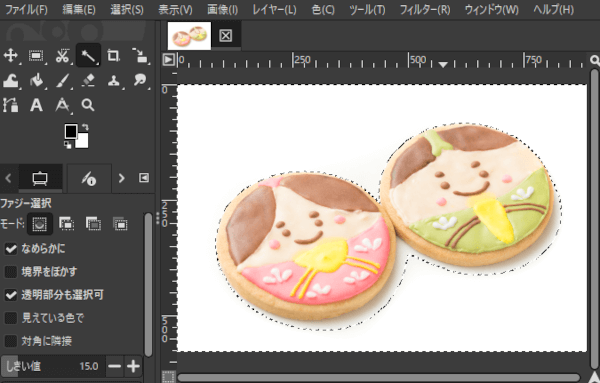Increase threshold with the plus button
600x383 pixels.
(133, 367)
